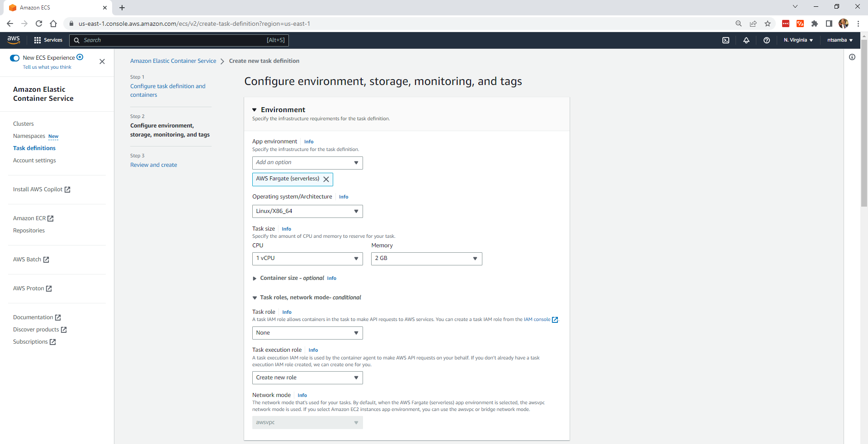Click the AWS logo home icon
This screenshot has width=868, height=444.
14,40
